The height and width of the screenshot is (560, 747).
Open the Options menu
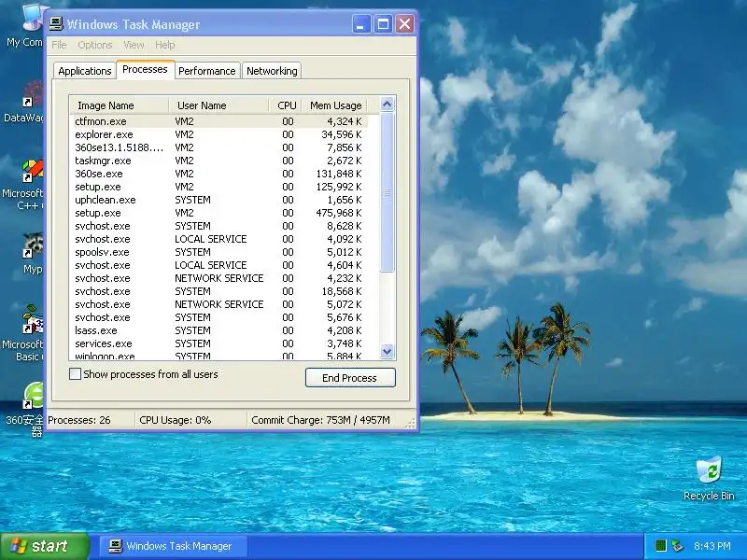coord(95,45)
